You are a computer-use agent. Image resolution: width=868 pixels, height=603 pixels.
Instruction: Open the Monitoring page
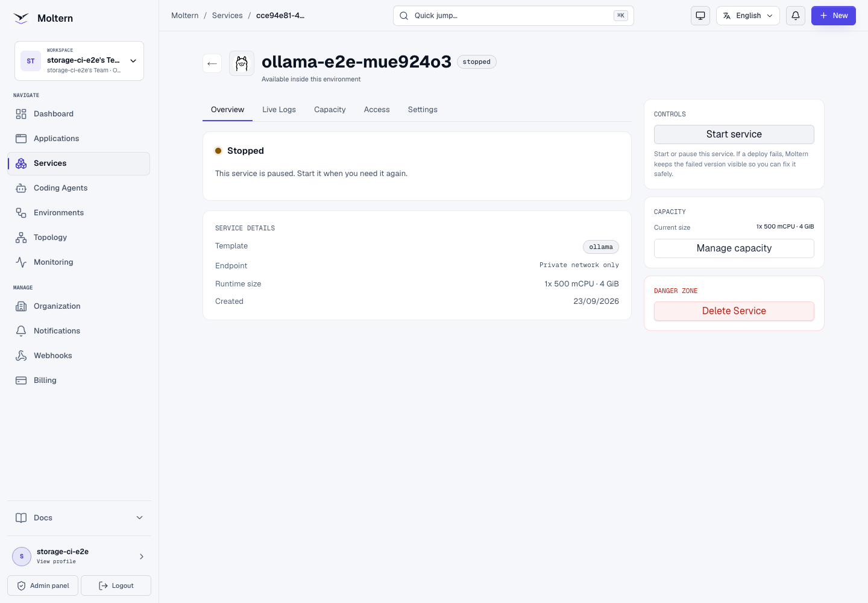pos(79,262)
